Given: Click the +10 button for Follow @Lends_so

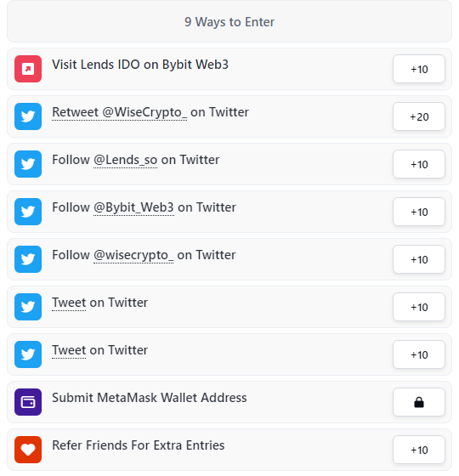Looking at the screenshot, I should (x=419, y=164).
